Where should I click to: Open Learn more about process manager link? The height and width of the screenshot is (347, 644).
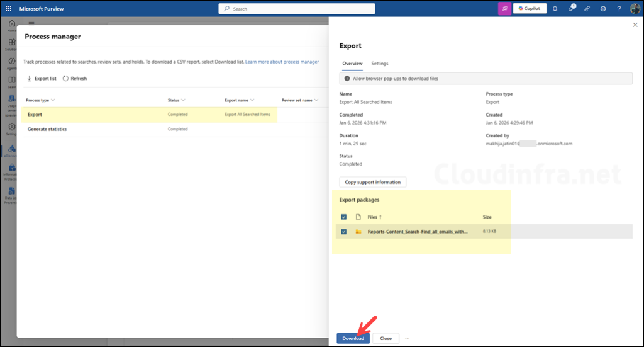click(x=282, y=62)
